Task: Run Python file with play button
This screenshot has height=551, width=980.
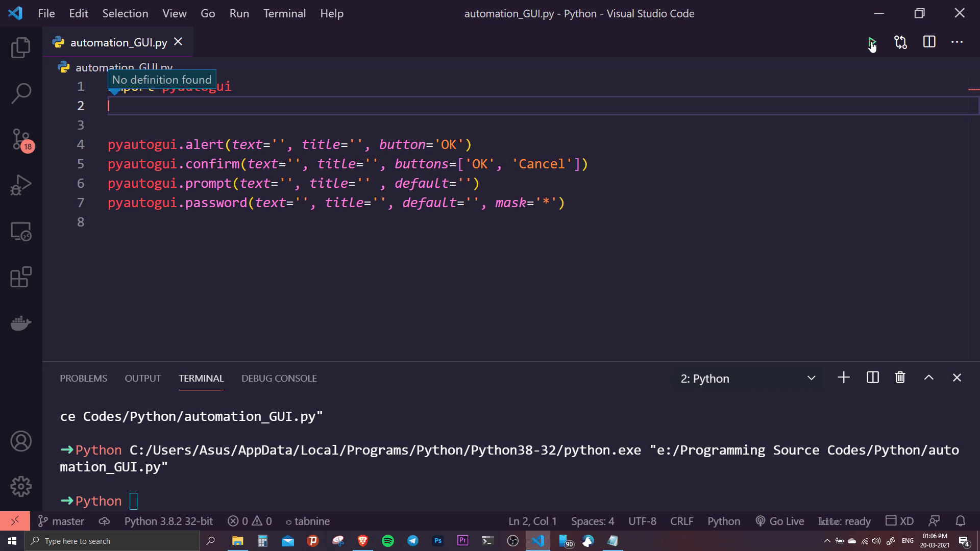Action: point(872,42)
